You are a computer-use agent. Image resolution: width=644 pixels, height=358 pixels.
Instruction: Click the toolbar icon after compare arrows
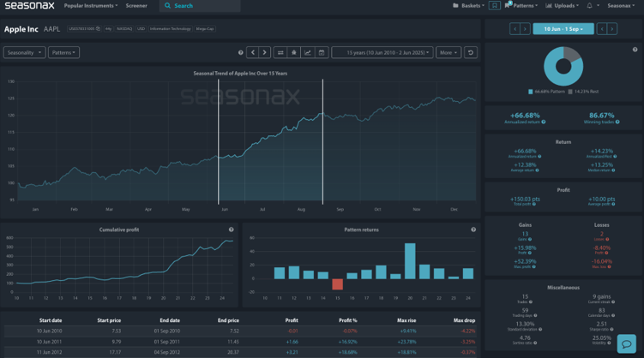pyautogui.click(x=293, y=52)
